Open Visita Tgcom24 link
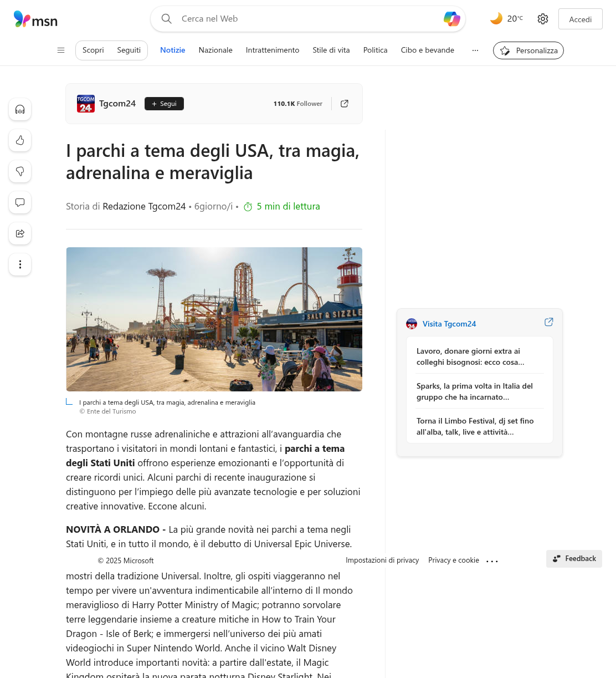 pos(449,324)
